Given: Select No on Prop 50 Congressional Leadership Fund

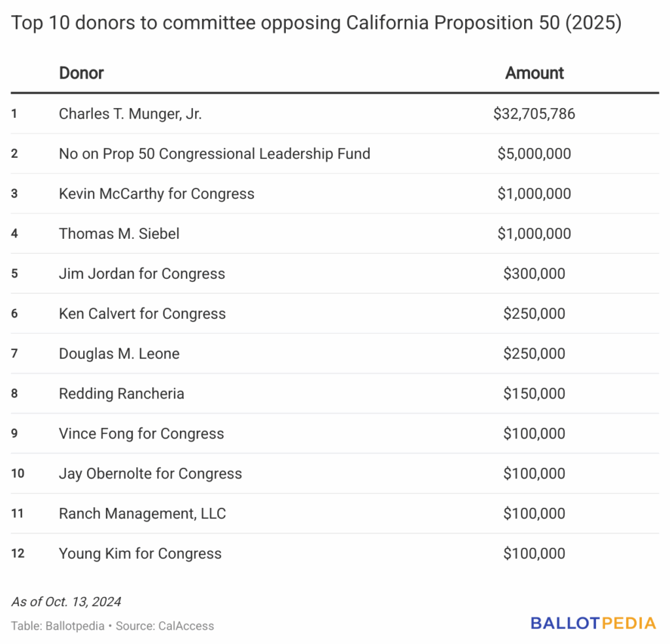Looking at the screenshot, I should coord(215,154).
